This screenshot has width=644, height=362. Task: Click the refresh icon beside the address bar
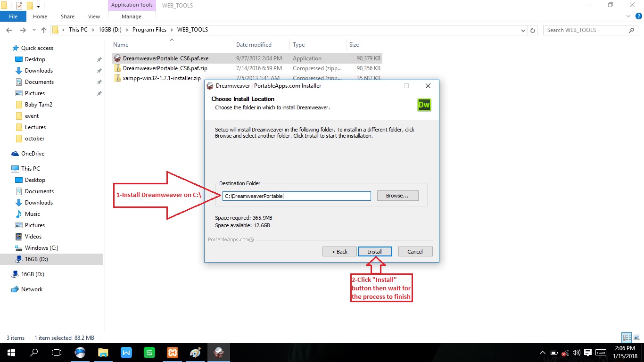click(533, 30)
